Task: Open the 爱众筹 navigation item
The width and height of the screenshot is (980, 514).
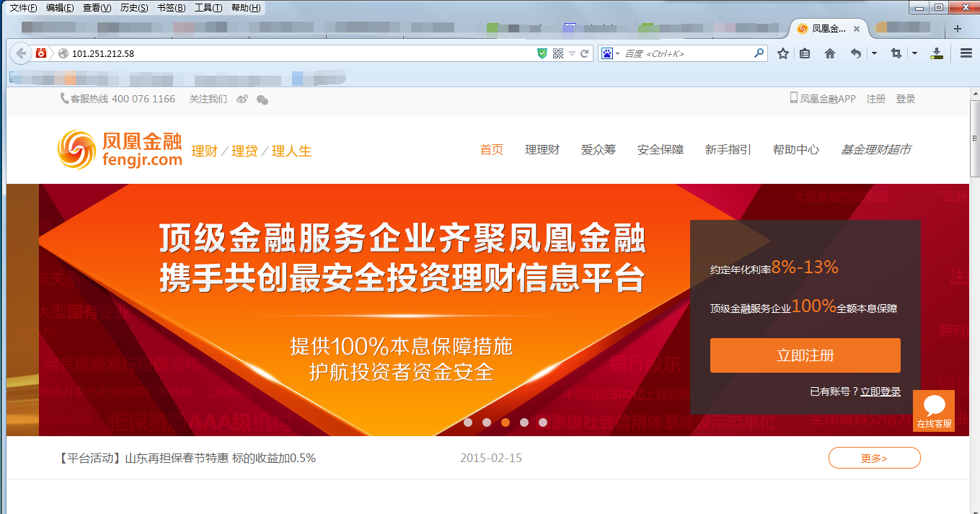Action: click(599, 150)
